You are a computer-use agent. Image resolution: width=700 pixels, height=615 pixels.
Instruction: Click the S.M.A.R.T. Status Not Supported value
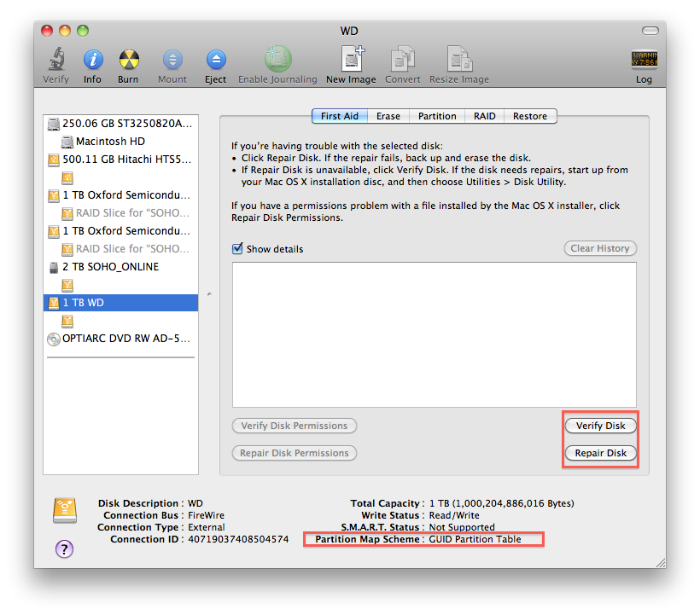point(462,527)
